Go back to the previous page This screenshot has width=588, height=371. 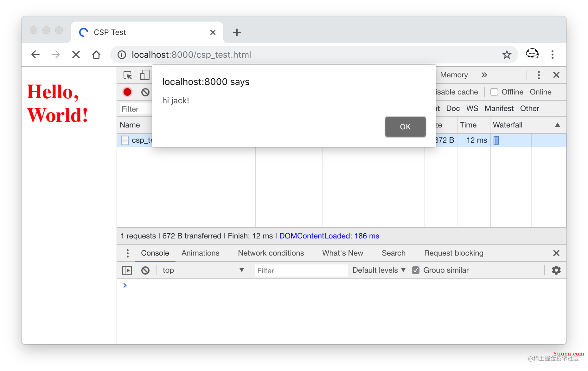35,55
